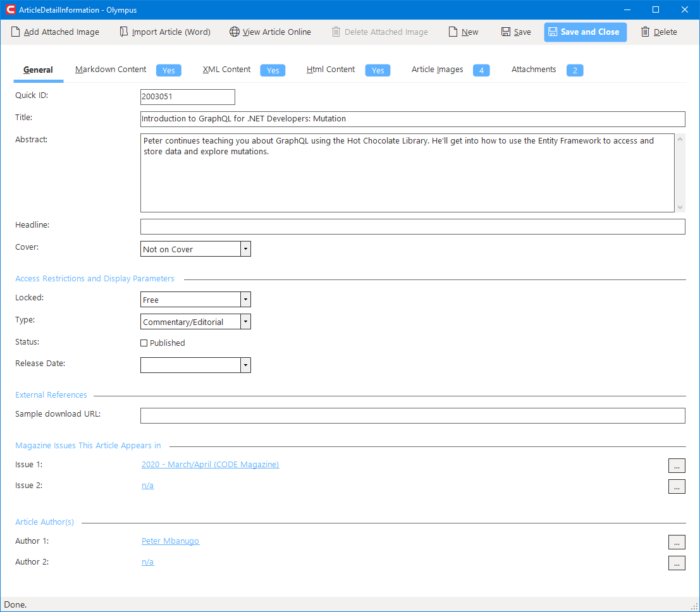The height and width of the screenshot is (612, 700).
Task: Open the Release Date dropdown arrow
Action: pyautogui.click(x=245, y=365)
